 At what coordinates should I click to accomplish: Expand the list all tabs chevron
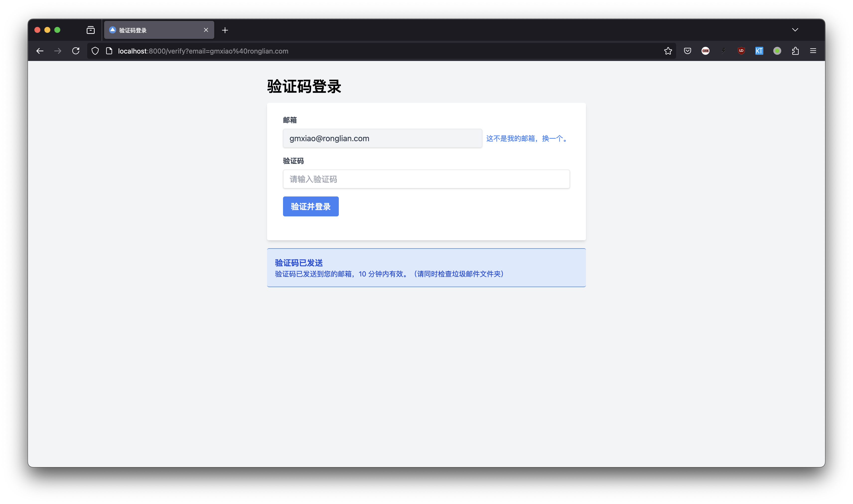(x=795, y=30)
